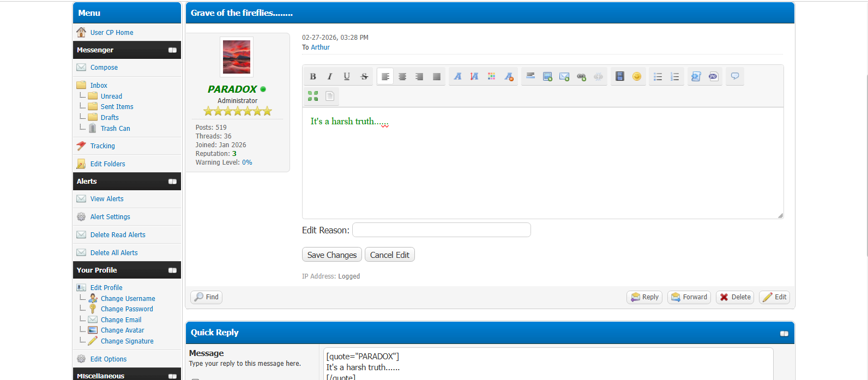The width and height of the screenshot is (868, 380).
Task: Apply strikethrough formatting
Action: tap(364, 77)
